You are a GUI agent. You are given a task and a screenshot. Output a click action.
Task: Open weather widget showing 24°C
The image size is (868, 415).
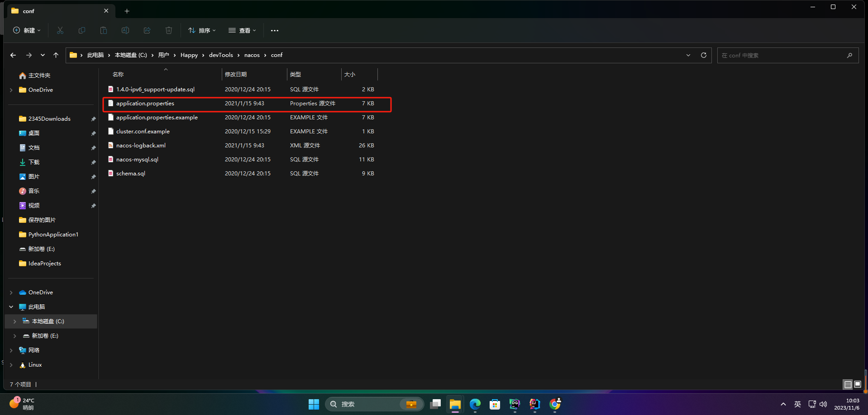(22, 404)
